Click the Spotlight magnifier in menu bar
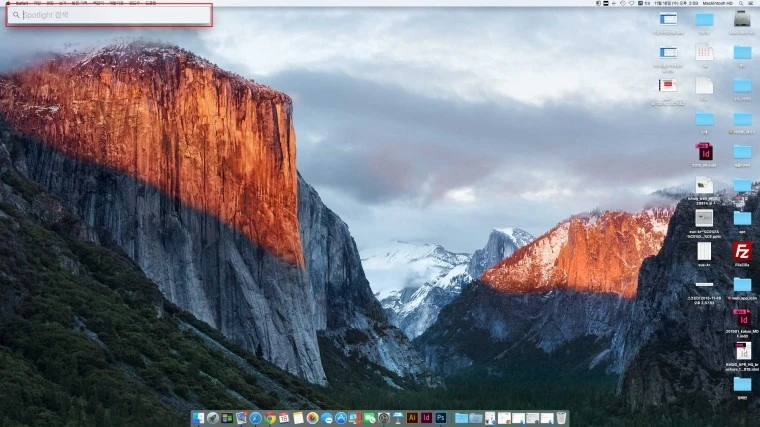This screenshot has width=760, height=427. [741, 3]
